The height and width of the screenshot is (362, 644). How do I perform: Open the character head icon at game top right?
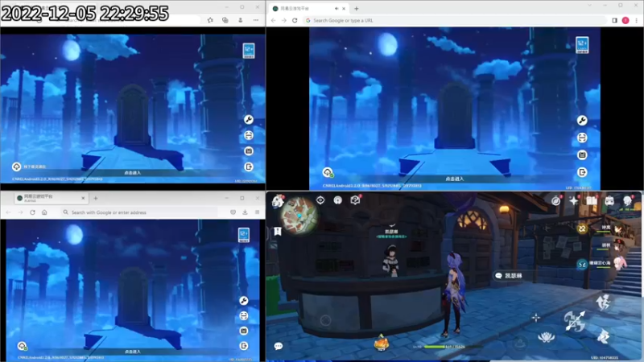click(x=628, y=200)
